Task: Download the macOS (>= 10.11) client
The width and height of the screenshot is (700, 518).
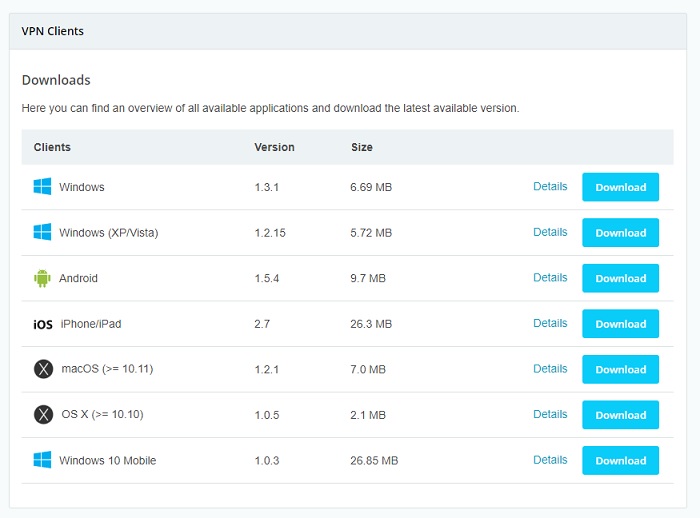Action: click(x=621, y=369)
